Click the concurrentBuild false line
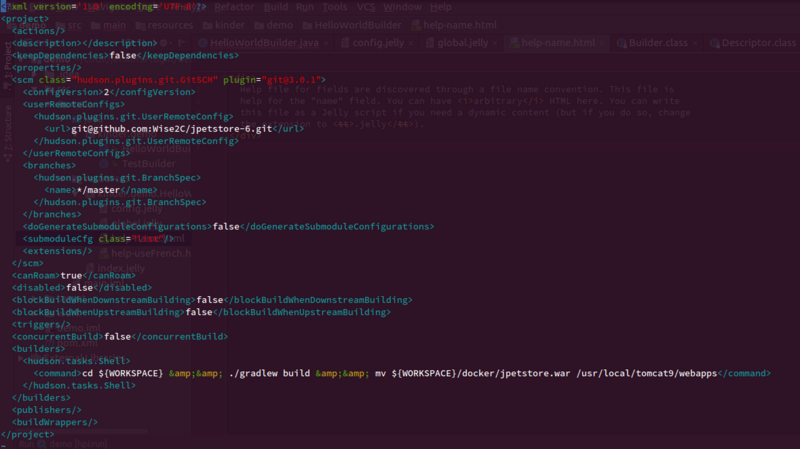 [x=120, y=337]
